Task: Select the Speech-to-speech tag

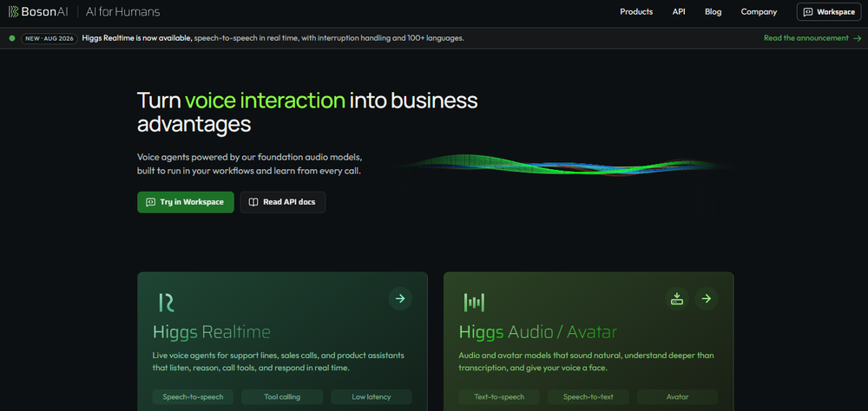Action: click(193, 396)
